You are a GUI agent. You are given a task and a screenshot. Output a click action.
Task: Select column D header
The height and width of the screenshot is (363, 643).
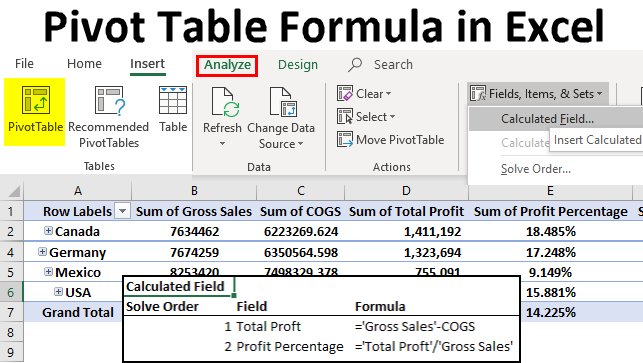point(406,191)
